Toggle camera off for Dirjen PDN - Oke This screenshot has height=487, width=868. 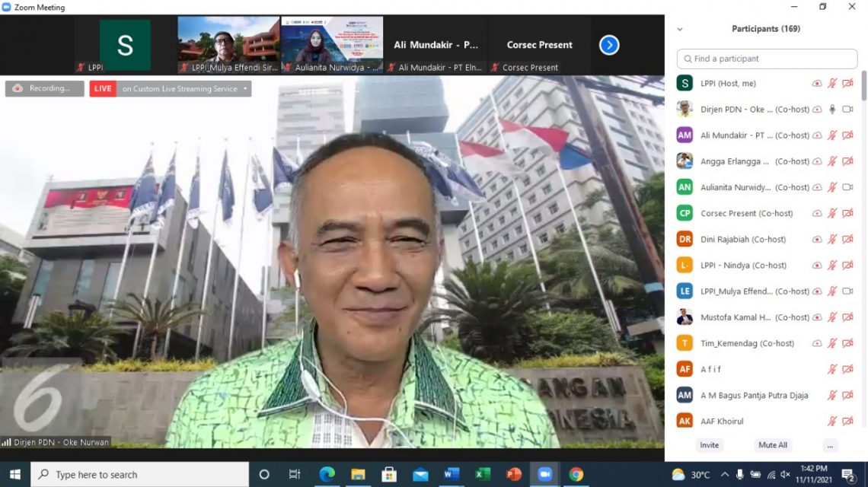pyautogui.click(x=847, y=109)
